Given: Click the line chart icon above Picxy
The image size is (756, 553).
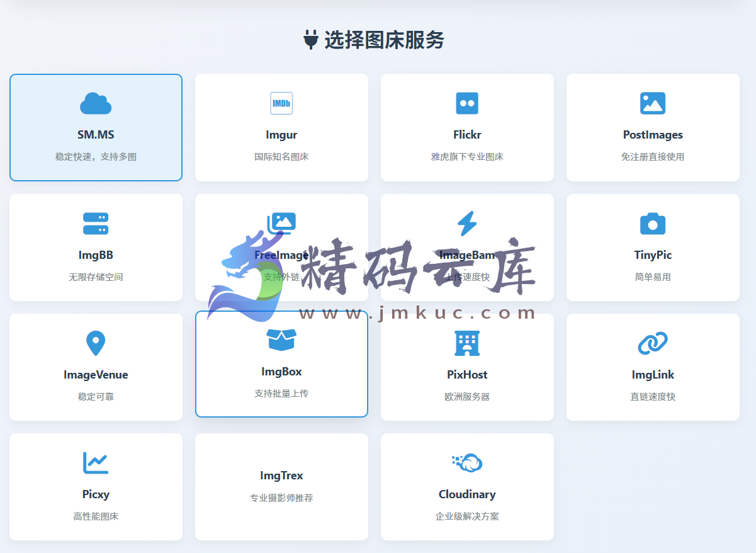Looking at the screenshot, I should tap(96, 463).
